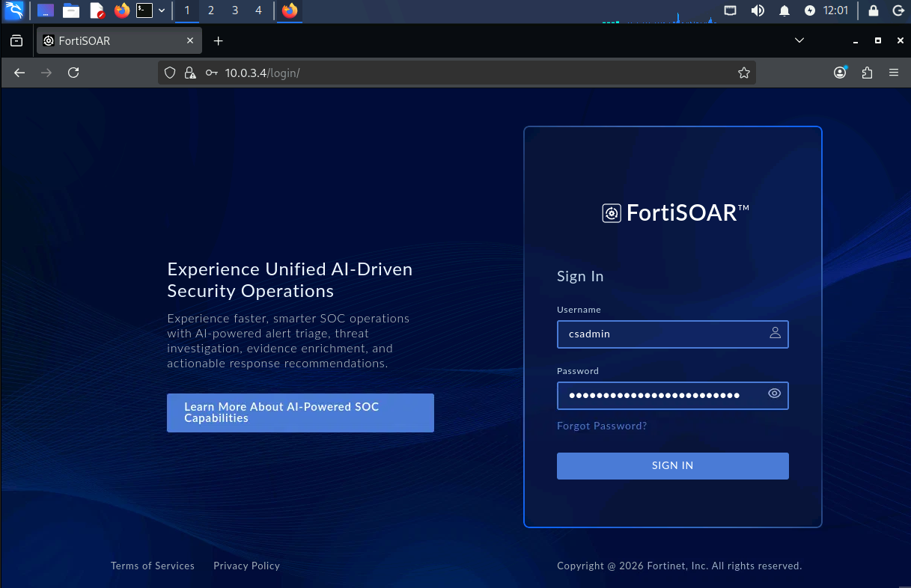
Task: Reload the FortiSOAR login page
Action: (x=73, y=73)
